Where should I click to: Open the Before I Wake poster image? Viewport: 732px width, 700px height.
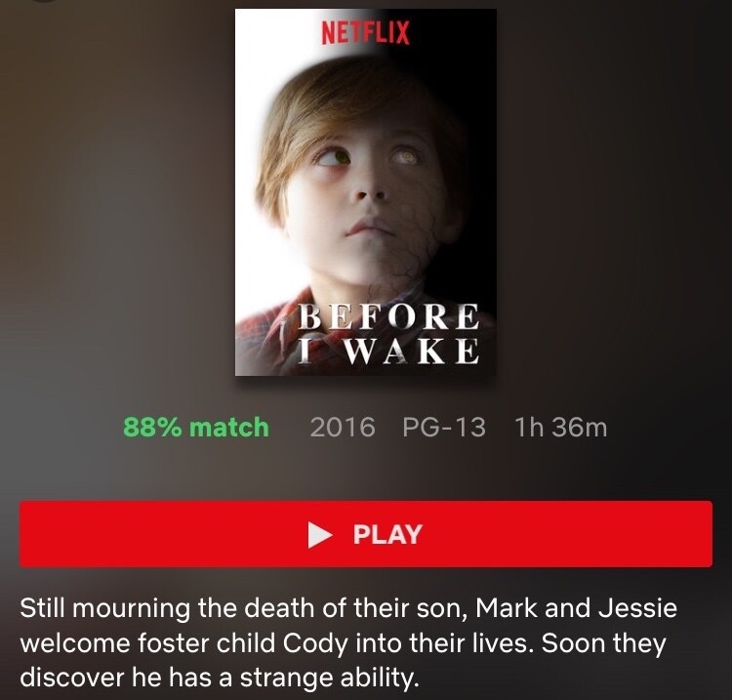(366, 192)
